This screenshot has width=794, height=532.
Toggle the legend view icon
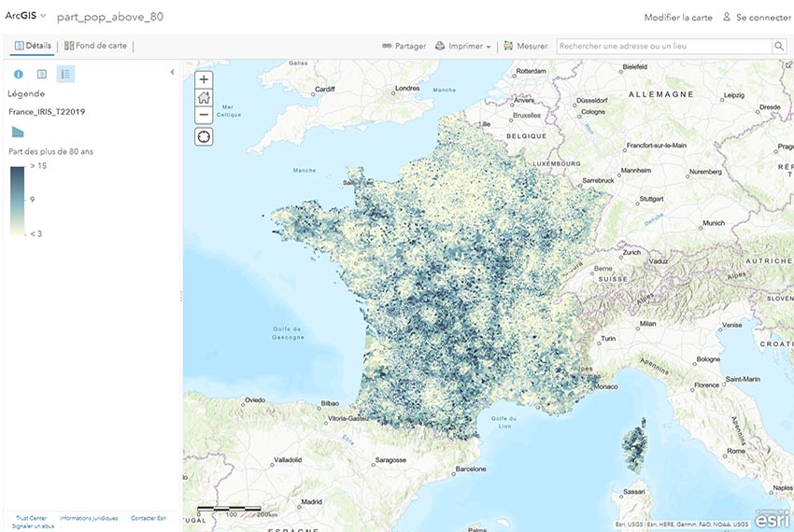click(65, 74)
